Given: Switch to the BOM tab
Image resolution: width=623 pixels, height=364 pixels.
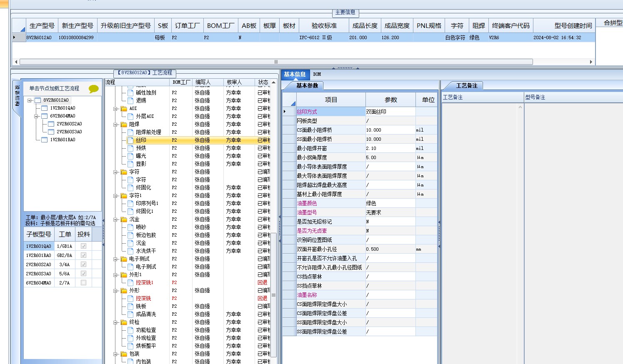Looking at the screenshot, I should pos(317,74).
